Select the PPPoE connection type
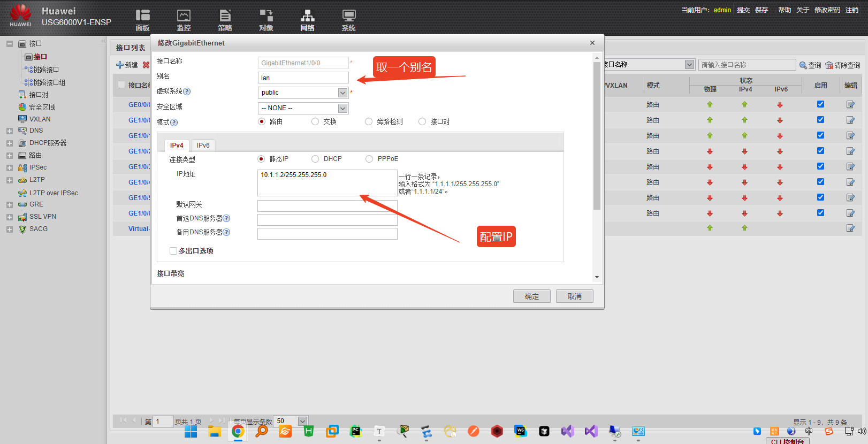 [369, 159]
